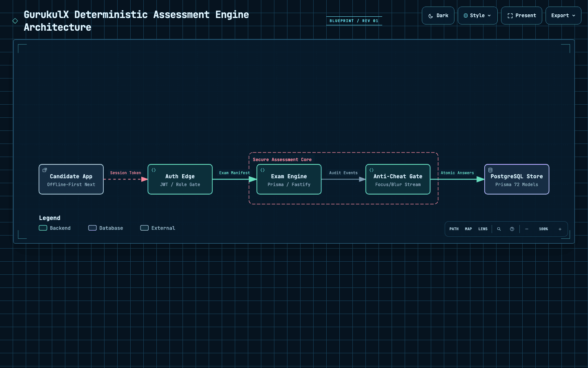Select the Candidate App node
Image resolution: width=588 pixels, height=368 pixels.
click(71, 179)
